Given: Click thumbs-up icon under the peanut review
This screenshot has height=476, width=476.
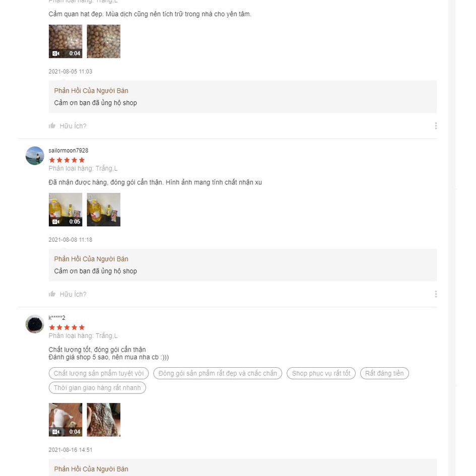Looking at the screenshot, I should coord(52,126).
